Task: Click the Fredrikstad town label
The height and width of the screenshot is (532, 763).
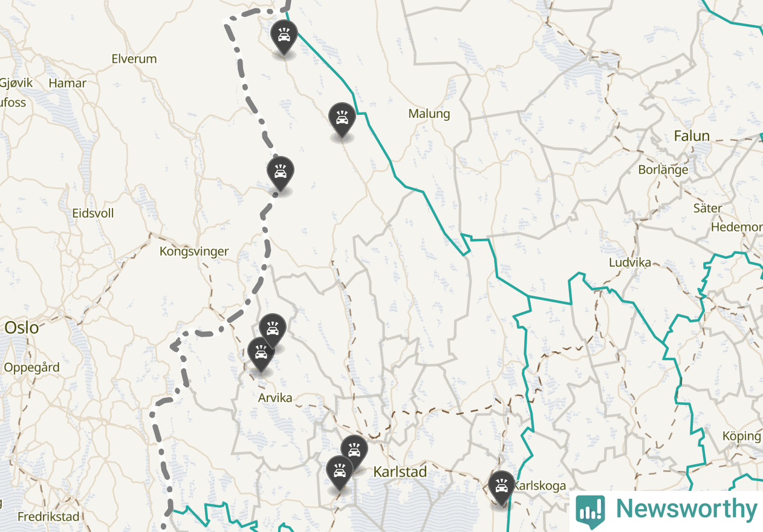Action: coord(48,517)
